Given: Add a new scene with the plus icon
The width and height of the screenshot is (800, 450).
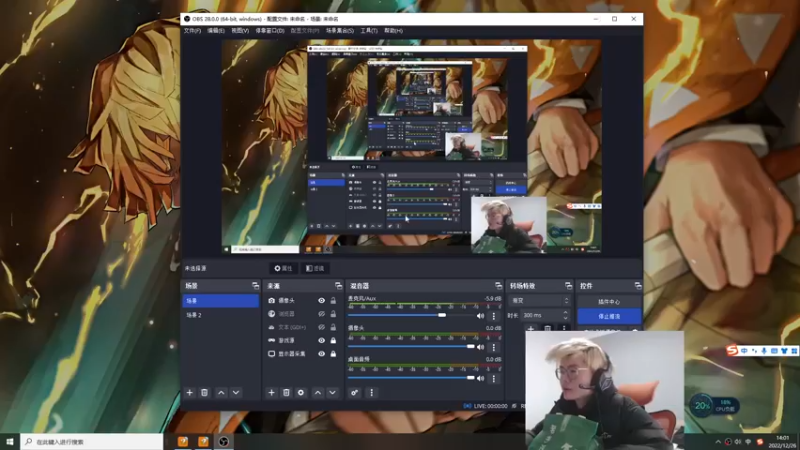Looking at the screenshot, I should (190, 392).
